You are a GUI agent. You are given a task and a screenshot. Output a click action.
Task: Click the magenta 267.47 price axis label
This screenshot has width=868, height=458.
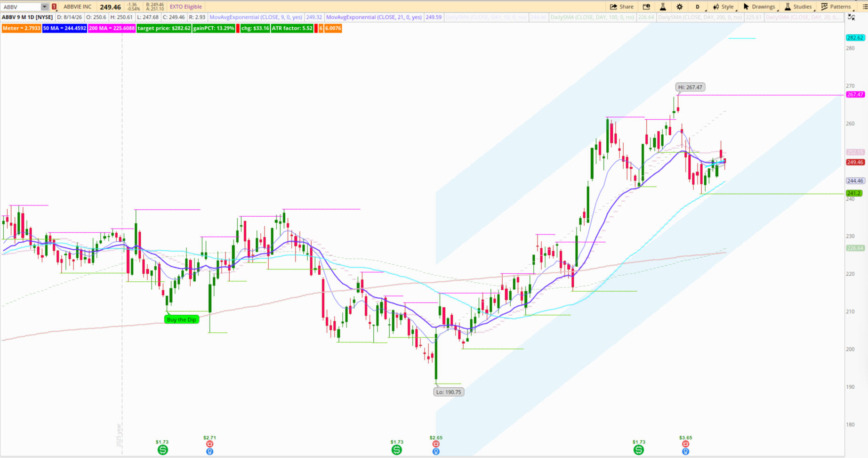pos(855,95)
